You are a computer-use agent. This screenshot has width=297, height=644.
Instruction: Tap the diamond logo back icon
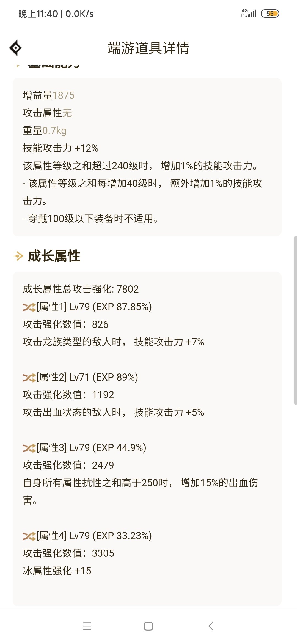[x=15, y=48]
